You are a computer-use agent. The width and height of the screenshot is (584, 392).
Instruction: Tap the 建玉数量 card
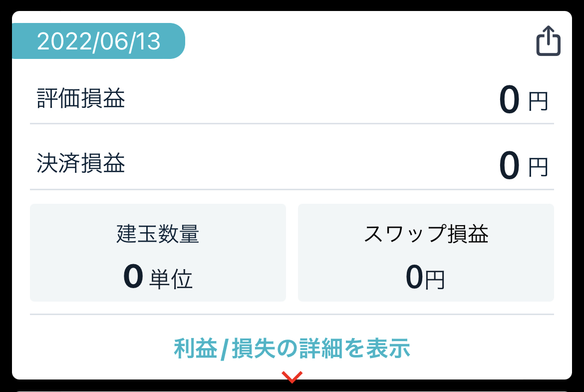(x=158, y=253)
